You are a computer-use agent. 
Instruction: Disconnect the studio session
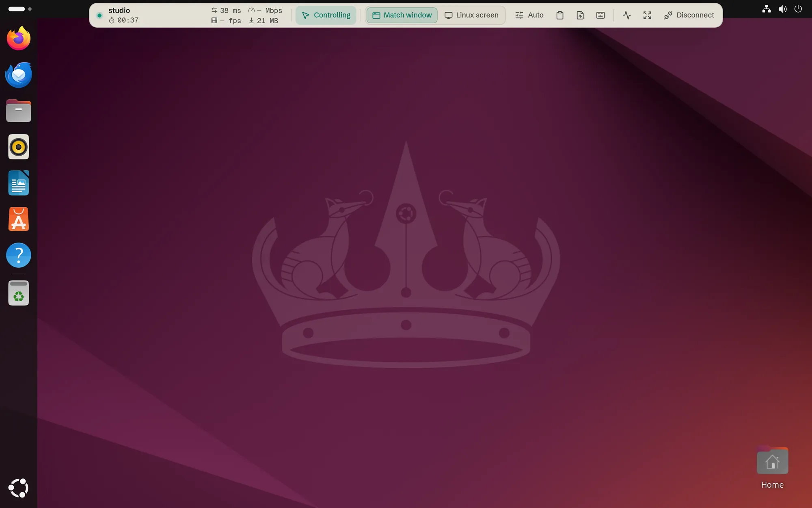(689, 15)
